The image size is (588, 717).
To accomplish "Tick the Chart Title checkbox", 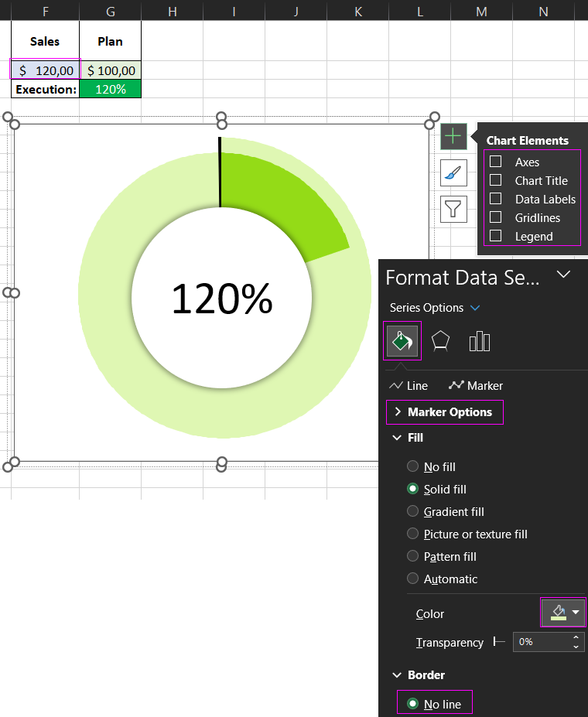I will coord(496,180).
